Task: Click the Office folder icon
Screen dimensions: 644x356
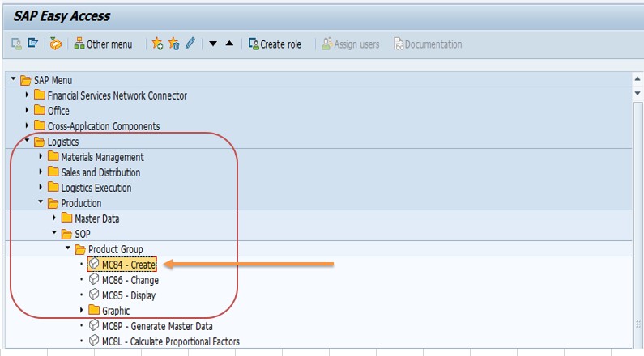Action: click(40, 110)
